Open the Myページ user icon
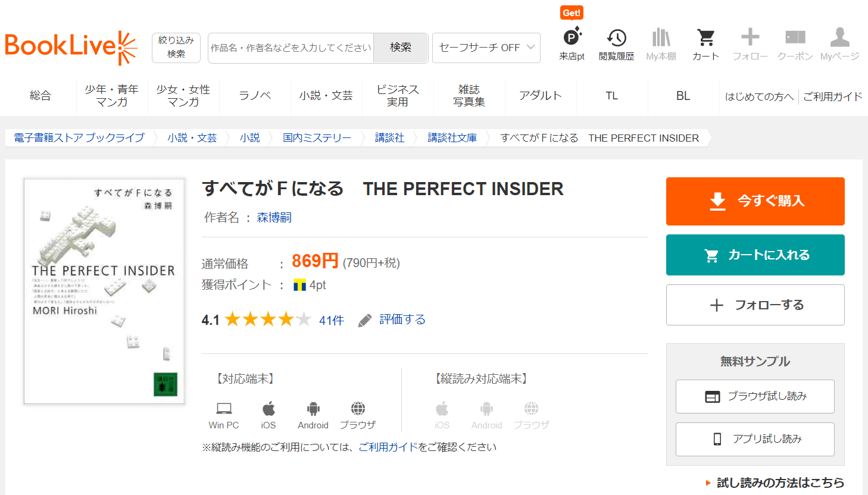Screen dimensions: 868x495 [x=839, y=38]
